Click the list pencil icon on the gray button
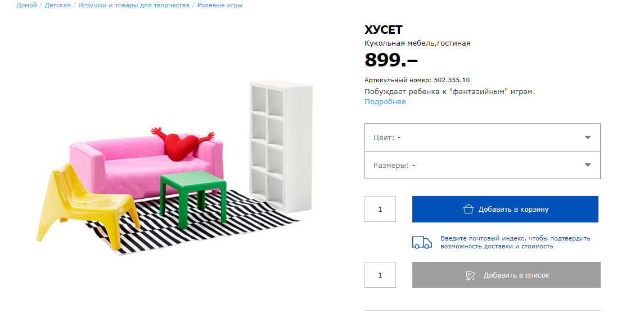 [471, 275]
